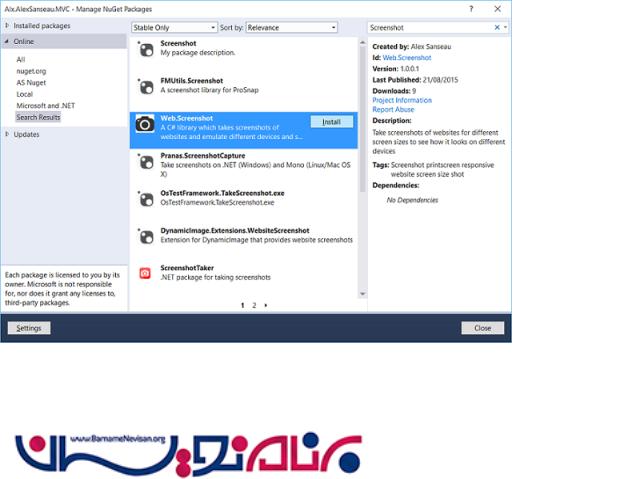Open the Web.Screenshot Id link
The height and width of the screenshot is (479, 640).
coord(407,58)
